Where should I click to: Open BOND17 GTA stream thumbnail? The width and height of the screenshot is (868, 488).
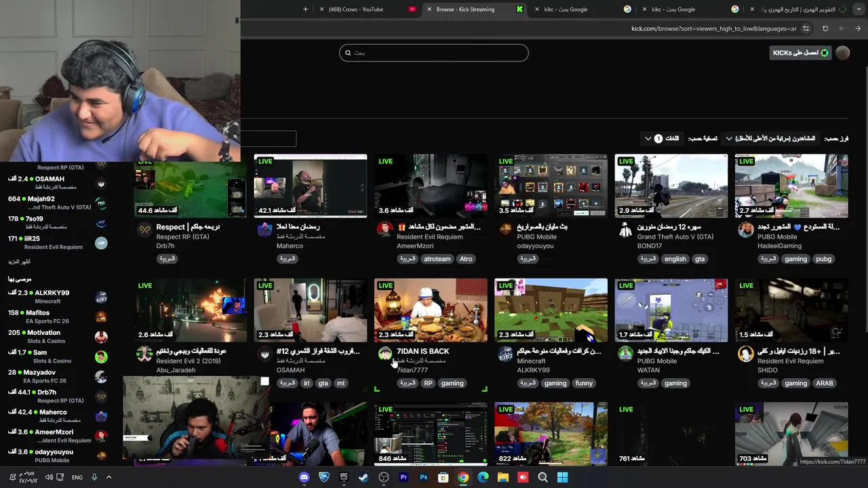coord(671,186)
